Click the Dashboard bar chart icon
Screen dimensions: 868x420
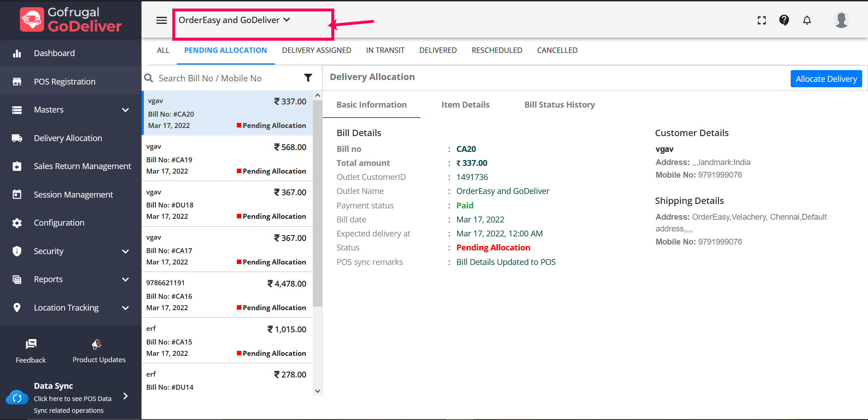pos(17,53)
